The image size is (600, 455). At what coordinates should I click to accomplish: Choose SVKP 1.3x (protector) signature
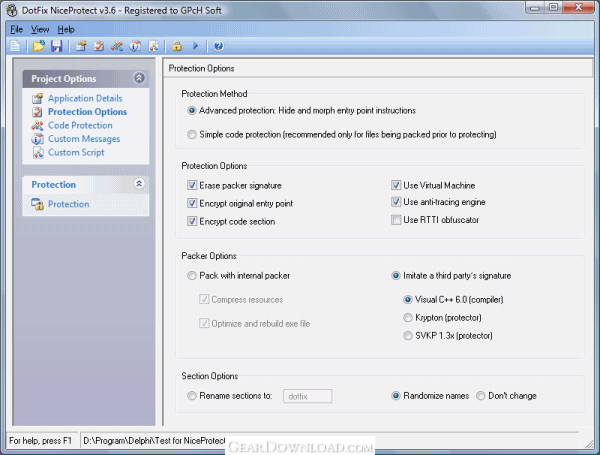click(408, 336)
